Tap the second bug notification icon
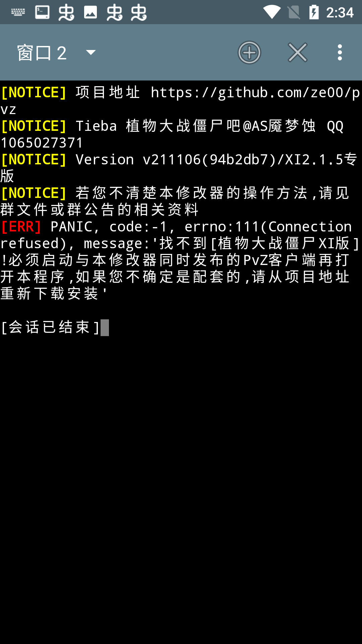Screen dimensions: 362x644 tap(115, 13)
